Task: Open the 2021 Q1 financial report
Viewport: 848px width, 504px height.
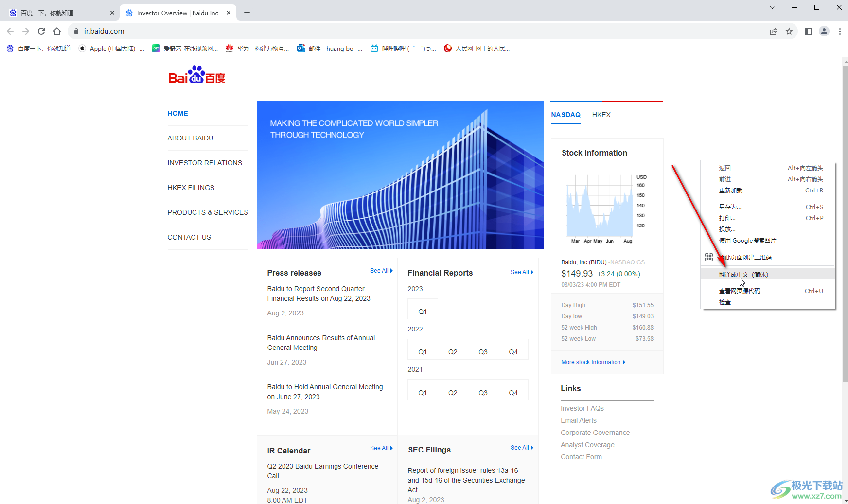Action: coord(423,390)
